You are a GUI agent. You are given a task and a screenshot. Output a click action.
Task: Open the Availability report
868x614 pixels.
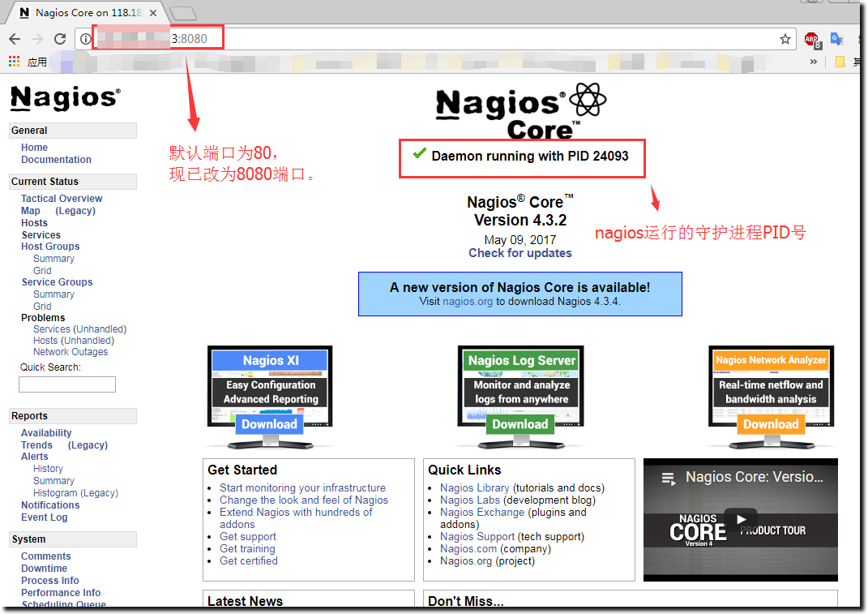tap(46, 433)
